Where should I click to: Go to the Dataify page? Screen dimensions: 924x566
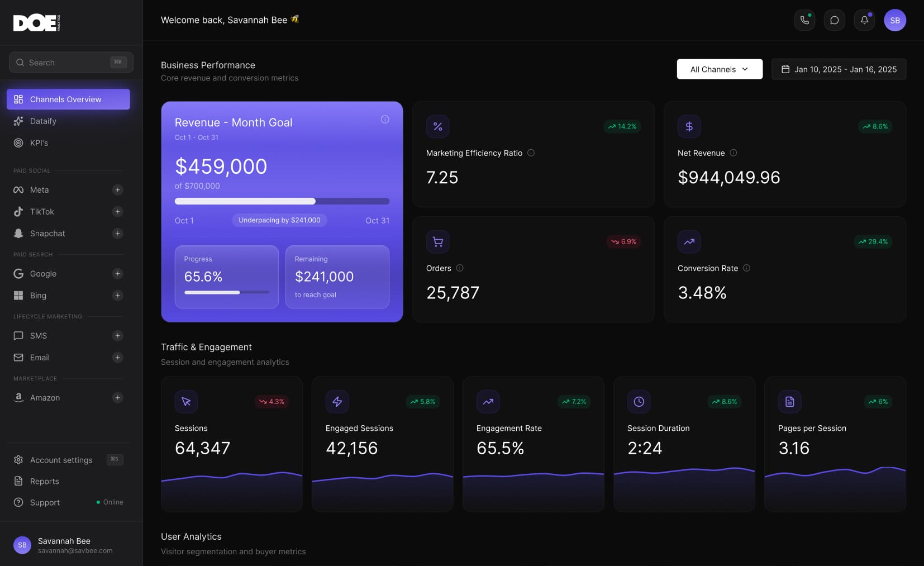[x=43, y=121]
